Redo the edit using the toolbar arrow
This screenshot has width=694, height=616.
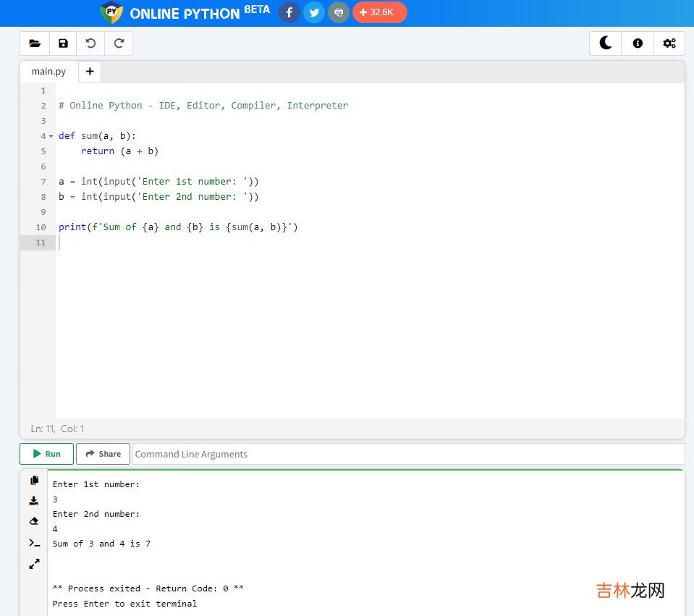119,43
